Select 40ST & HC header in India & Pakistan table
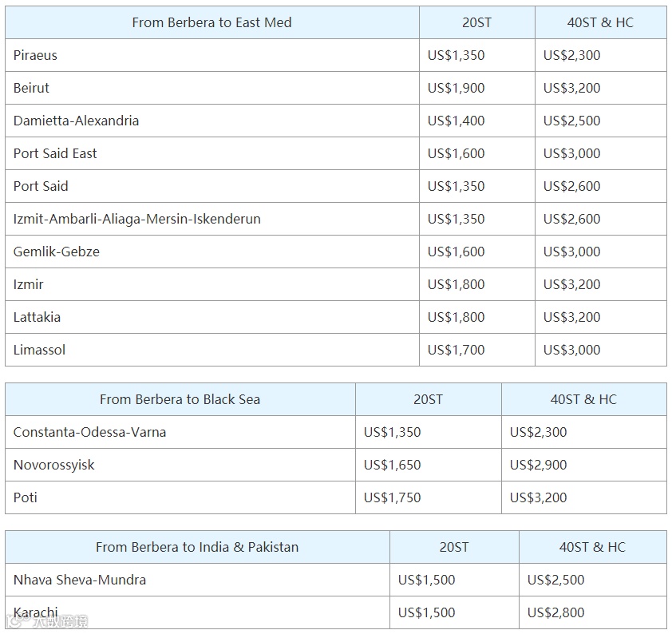672x634 pixels. point(592,547)
